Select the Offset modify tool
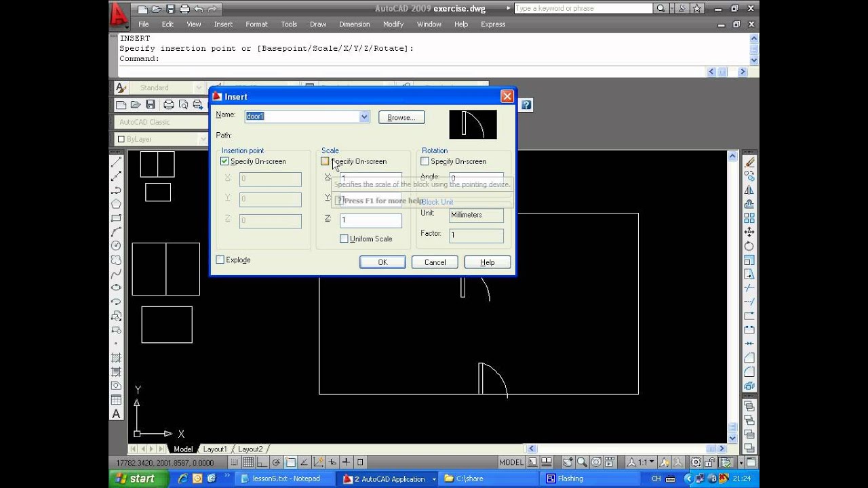 (x=749, y=204)
